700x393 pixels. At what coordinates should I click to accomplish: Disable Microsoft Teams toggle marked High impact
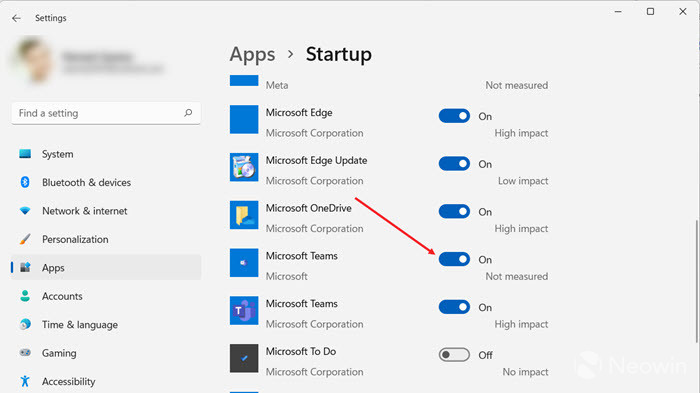pos(454,307)
